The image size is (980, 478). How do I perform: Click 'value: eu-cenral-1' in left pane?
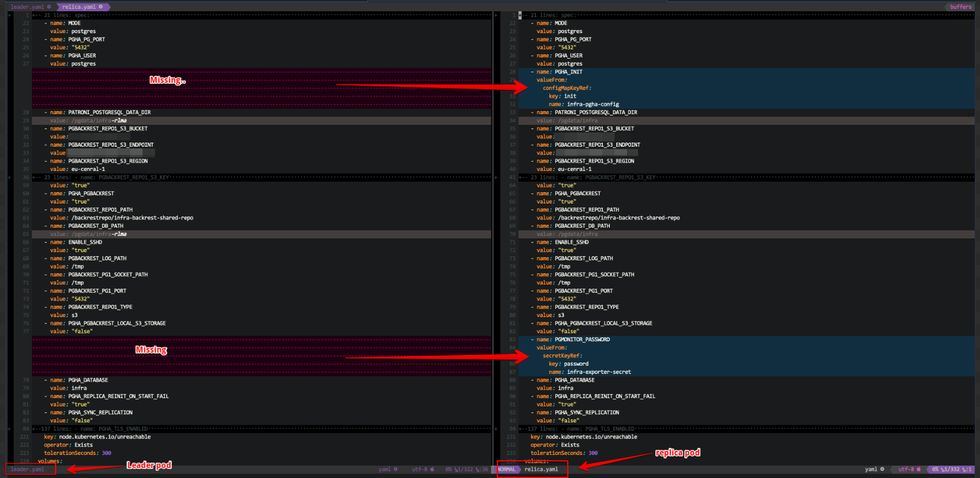77,169
